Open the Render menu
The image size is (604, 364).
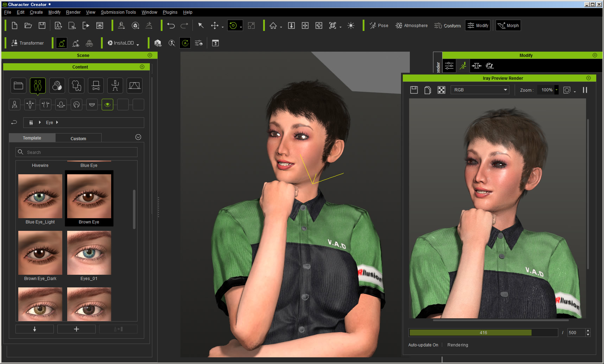coord(73,12)
